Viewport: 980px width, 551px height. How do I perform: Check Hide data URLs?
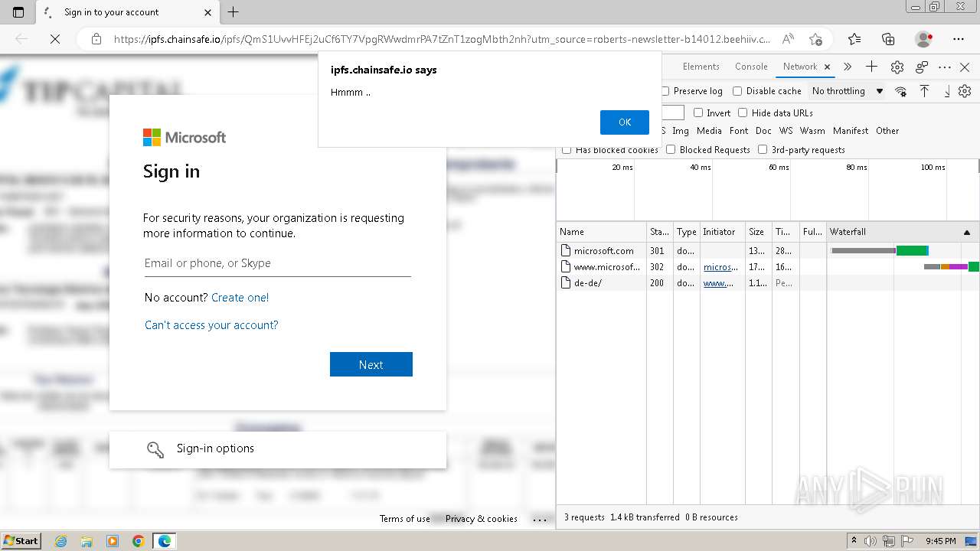click(743, 112)
